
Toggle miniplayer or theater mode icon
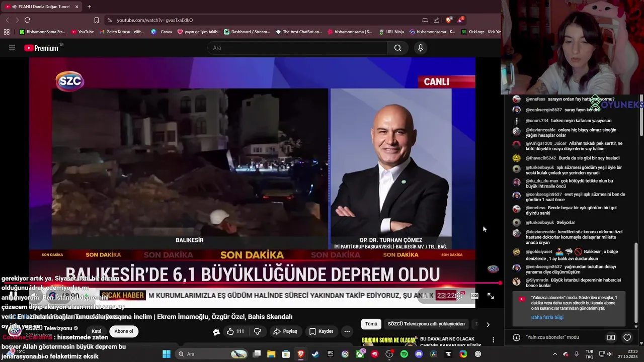pyautogui.click(x=474, y=296)
